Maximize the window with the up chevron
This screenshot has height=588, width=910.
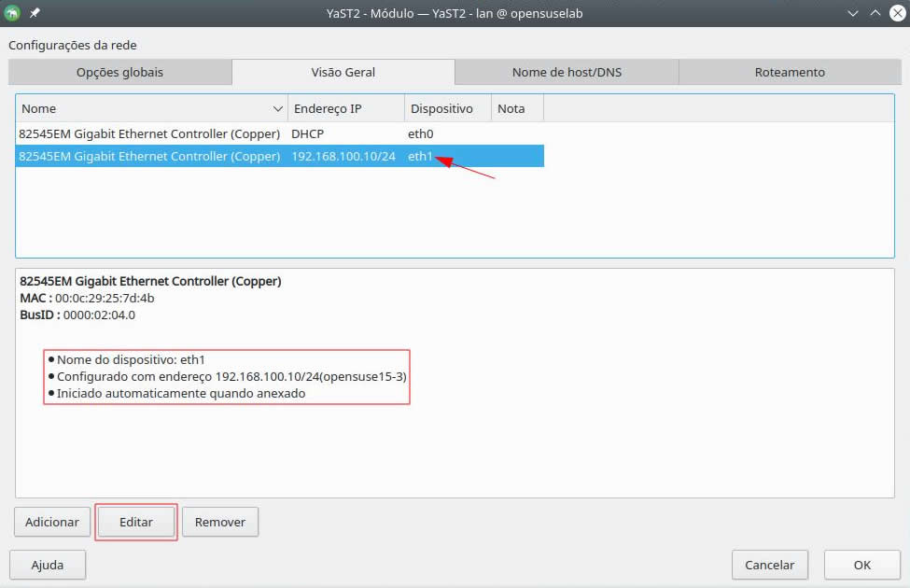pyautogui.click(x=875, y=13)
